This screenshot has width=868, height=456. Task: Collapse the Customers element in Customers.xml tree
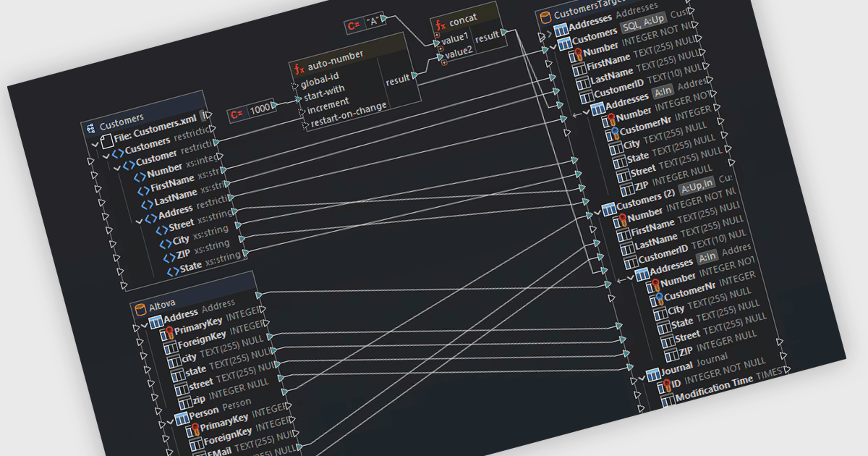point(107,156)
